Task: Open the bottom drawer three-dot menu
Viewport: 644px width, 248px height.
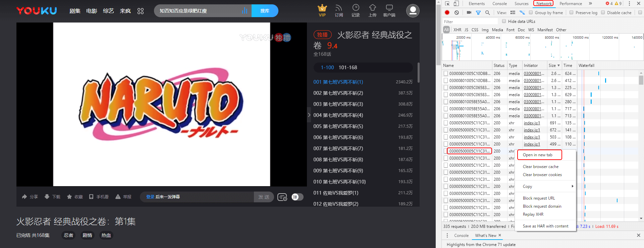Action: 447,235
